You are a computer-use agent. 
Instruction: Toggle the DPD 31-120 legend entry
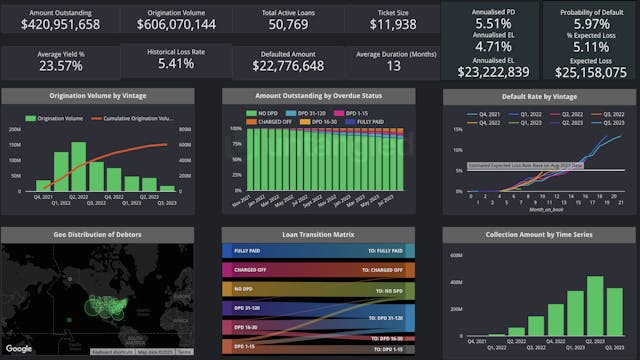pos(306,113)
